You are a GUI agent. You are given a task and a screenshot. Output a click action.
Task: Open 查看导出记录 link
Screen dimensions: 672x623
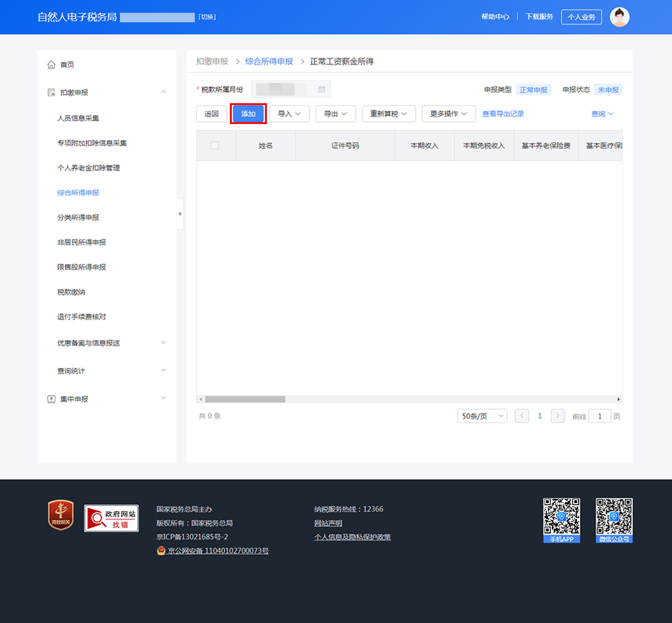(x=503, y=114)
